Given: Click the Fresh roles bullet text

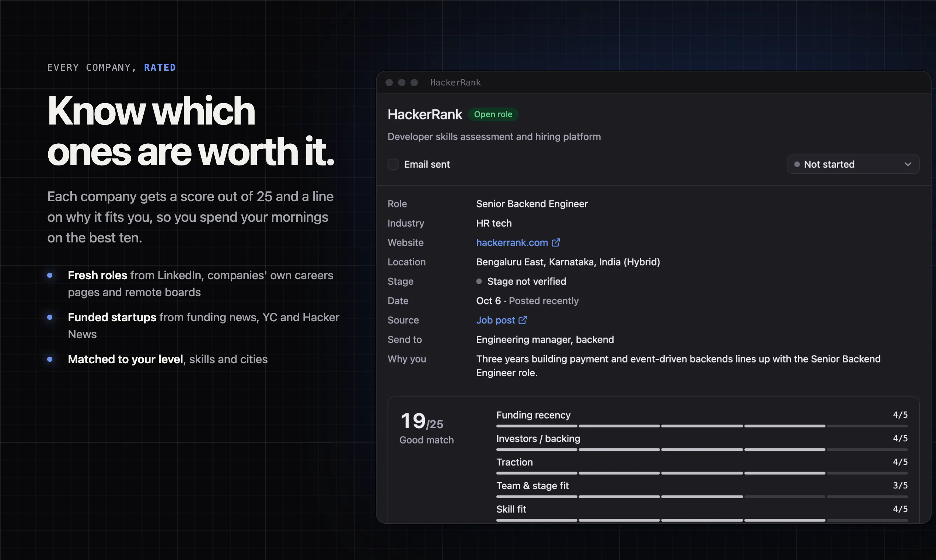Looking at the screenshot, I should 200,284.
